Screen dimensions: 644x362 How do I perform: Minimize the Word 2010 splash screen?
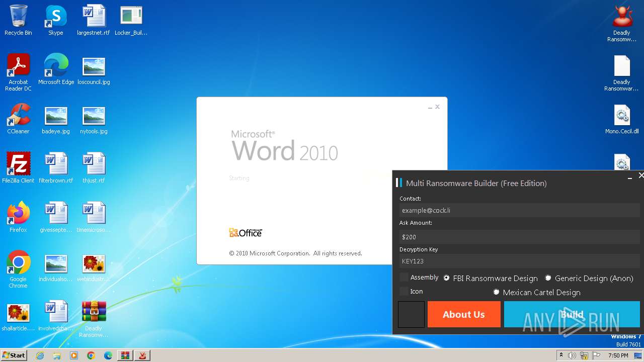[x=430, y=107]
